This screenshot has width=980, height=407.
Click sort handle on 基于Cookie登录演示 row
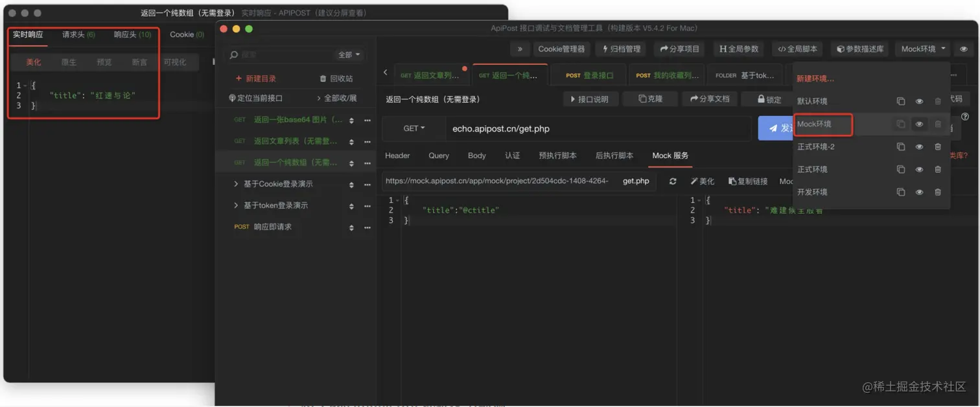point(351,185)
